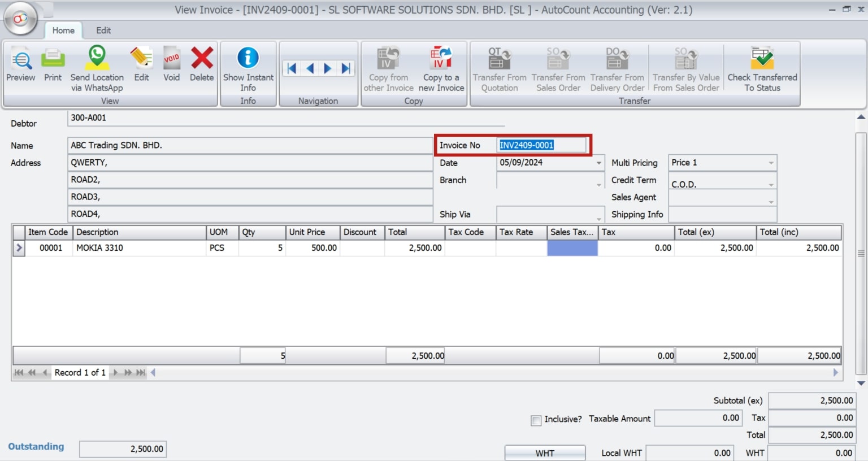Switch to the Edit tab
The height and width of the screenshot is (461, 868).
pyautogui.click(x=103, y=31)
